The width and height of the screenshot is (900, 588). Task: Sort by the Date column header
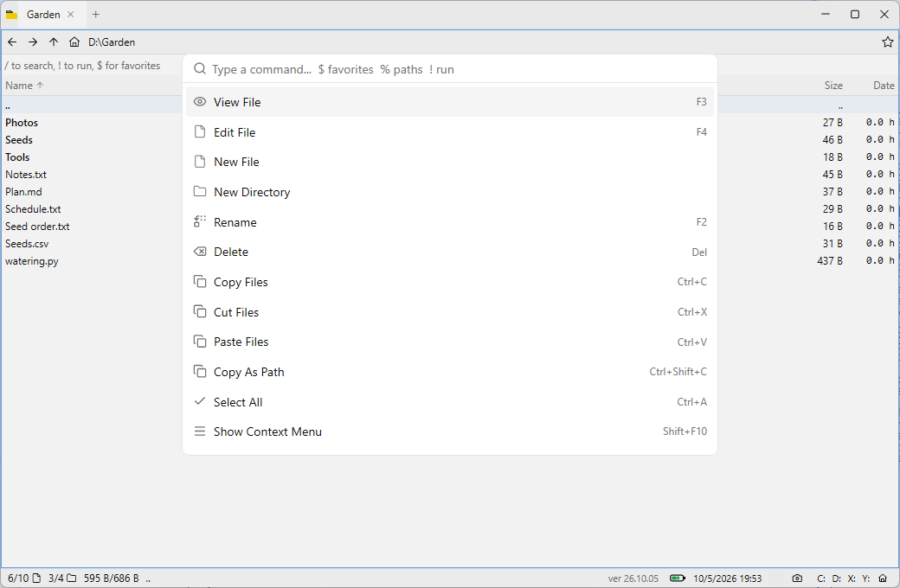click(x=884, y=85)
